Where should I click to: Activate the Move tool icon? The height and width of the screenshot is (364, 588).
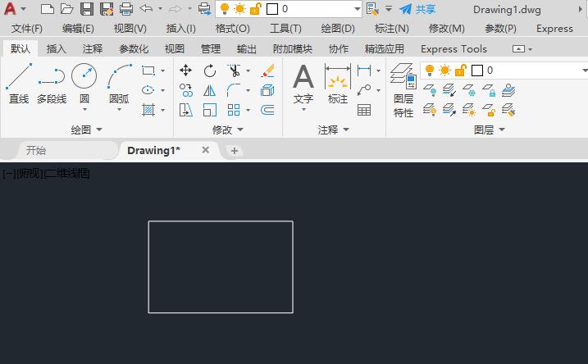coord(185,71)
